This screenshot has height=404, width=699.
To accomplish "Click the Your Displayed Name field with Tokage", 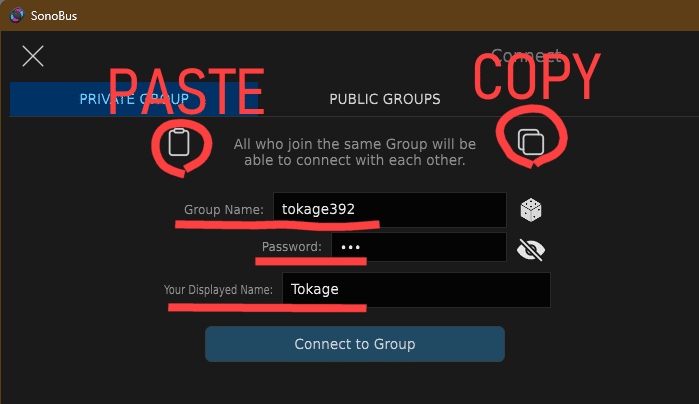I will pos(416,290).
